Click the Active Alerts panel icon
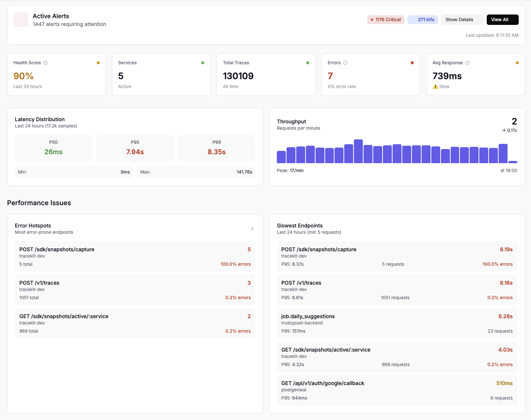The height and width of the screenshot is (420, 531). (20, 20)
